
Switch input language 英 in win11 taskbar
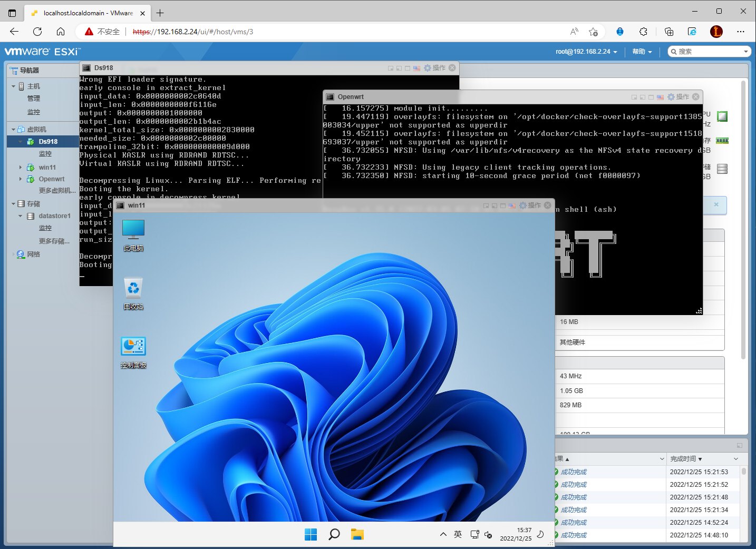[458, 534]
